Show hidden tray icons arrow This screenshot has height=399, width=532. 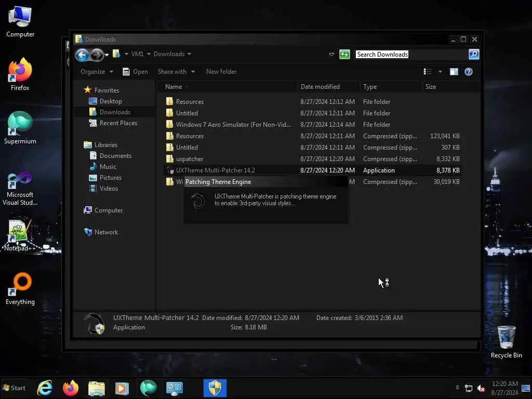[x=457, y=388]
